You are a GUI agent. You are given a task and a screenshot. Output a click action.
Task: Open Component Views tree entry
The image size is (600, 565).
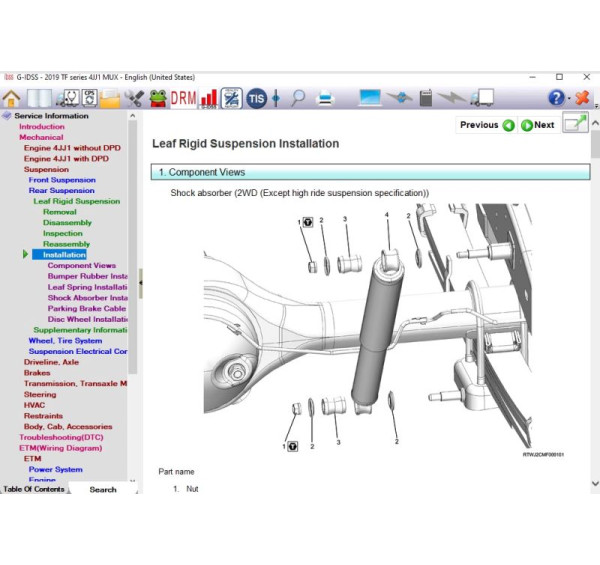pos(81,265)
